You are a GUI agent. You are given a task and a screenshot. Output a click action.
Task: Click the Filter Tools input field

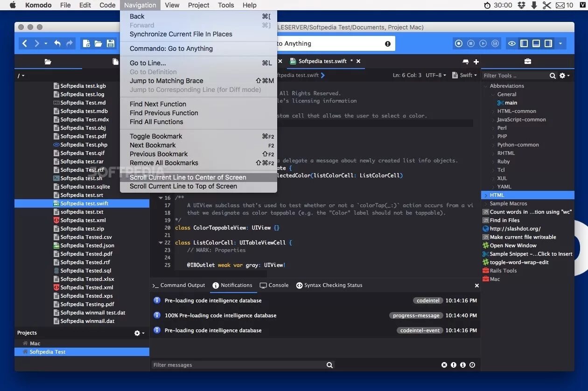pos(515,76)
